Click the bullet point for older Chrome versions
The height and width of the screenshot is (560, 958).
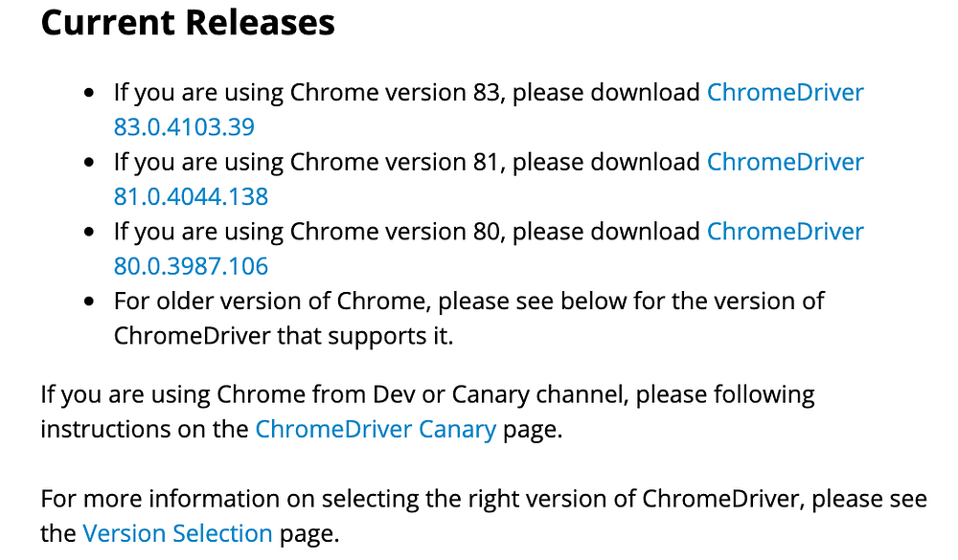(89, 302)
